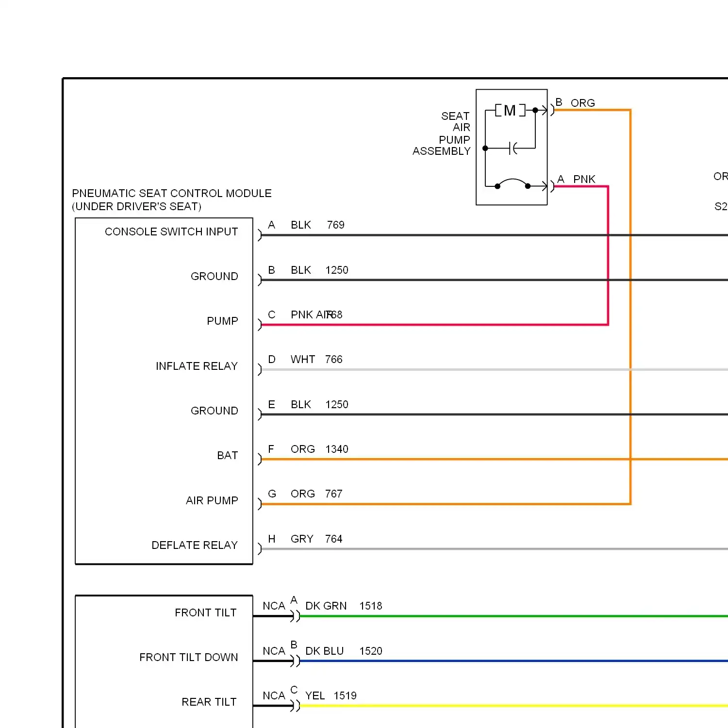Viewport: 728px width, 728px height.
Task: Click the REAR TILT label
Action: (x=209, y=702)
